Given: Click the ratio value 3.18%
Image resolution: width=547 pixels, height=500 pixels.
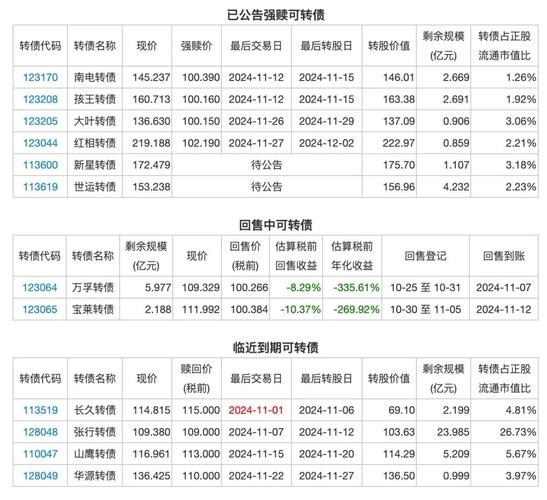Looking at the screenshot, I should [521, 165].
